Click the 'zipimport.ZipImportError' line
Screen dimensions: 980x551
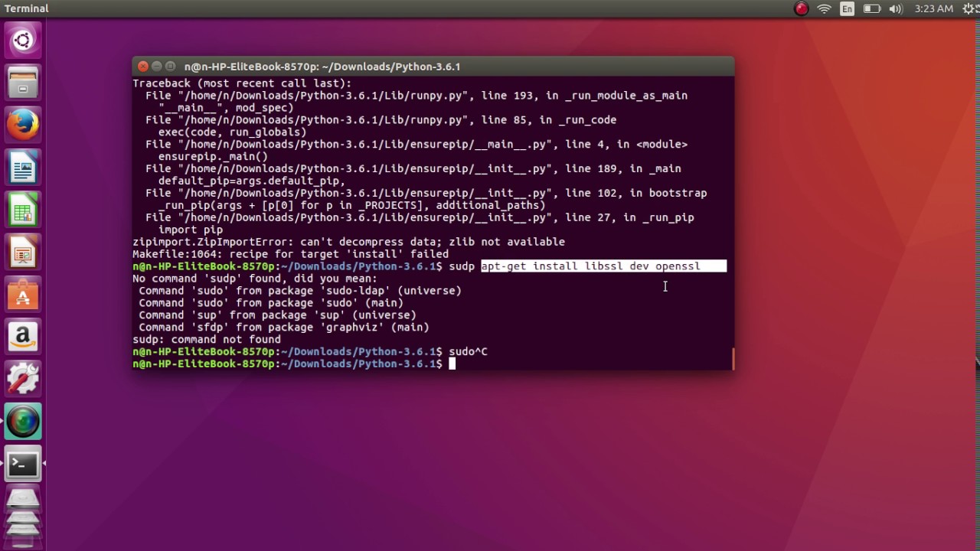coord(348,242)
